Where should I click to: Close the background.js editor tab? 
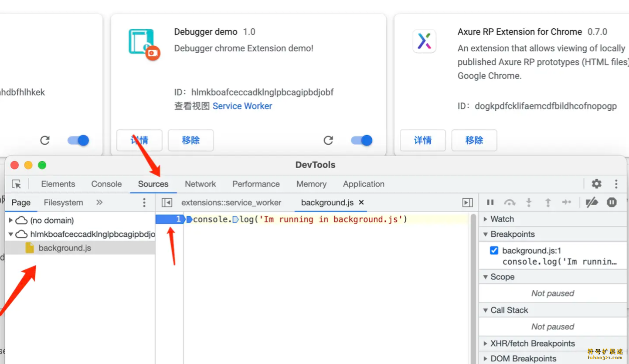(361, 203)
